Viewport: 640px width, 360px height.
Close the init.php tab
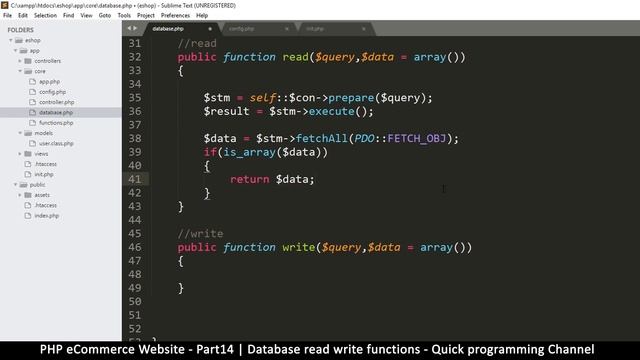(x=364, y=29)
